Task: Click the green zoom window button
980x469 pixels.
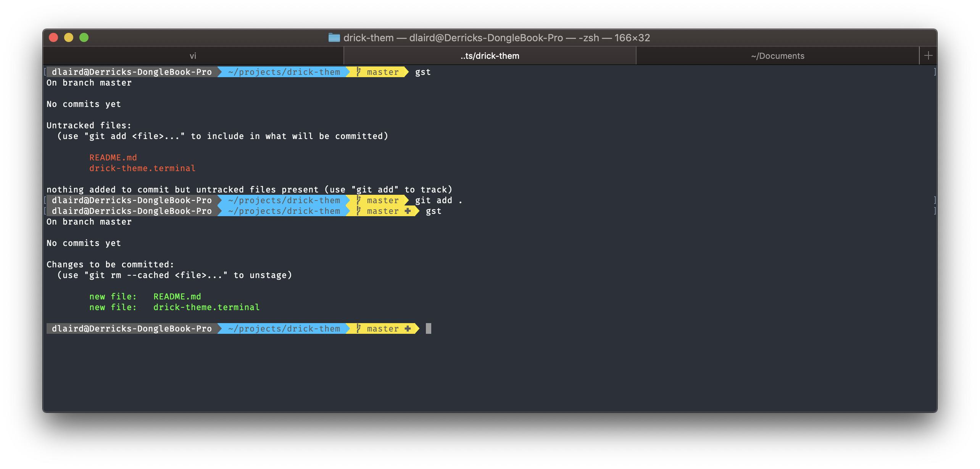Action: click(84, 37)
